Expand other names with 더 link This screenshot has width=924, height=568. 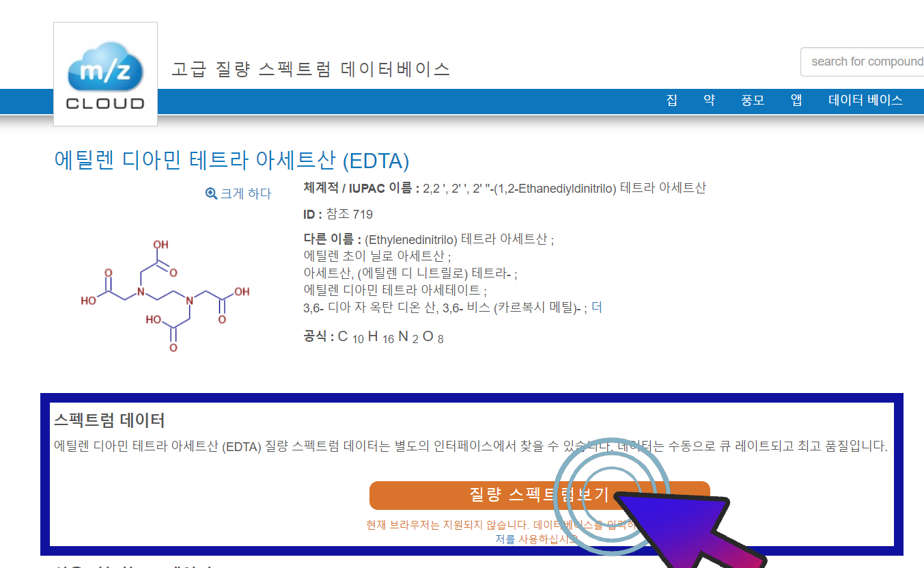coord(596,308)
